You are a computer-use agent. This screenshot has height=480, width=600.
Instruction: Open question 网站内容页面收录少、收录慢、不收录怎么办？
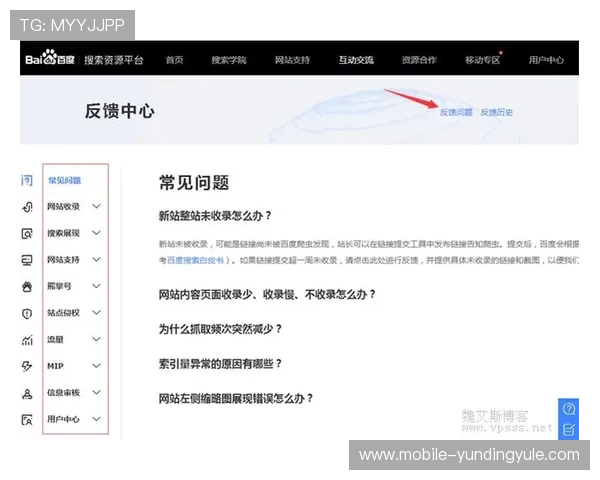[x=267, y=295]
